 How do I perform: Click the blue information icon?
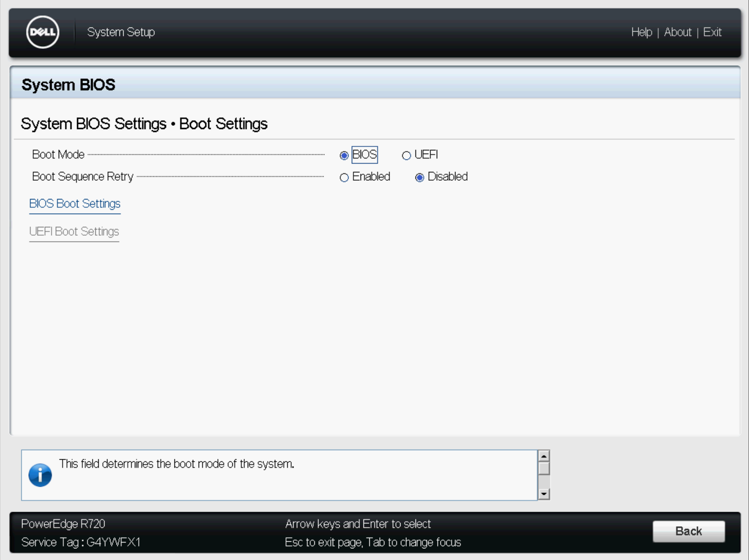40,475
